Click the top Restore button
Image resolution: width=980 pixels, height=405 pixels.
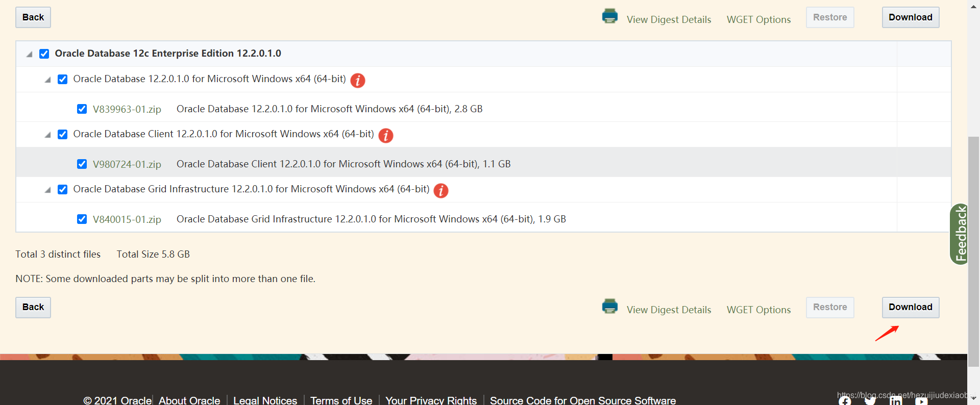pyautogui.click(x=830, y=17)
